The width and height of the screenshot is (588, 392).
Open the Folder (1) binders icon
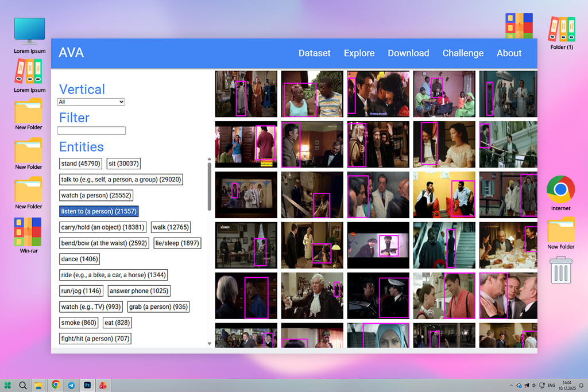(562, 33)
